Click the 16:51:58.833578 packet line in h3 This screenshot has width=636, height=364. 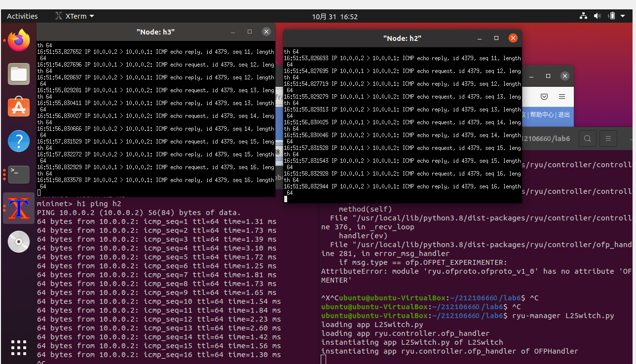[155, 180]
